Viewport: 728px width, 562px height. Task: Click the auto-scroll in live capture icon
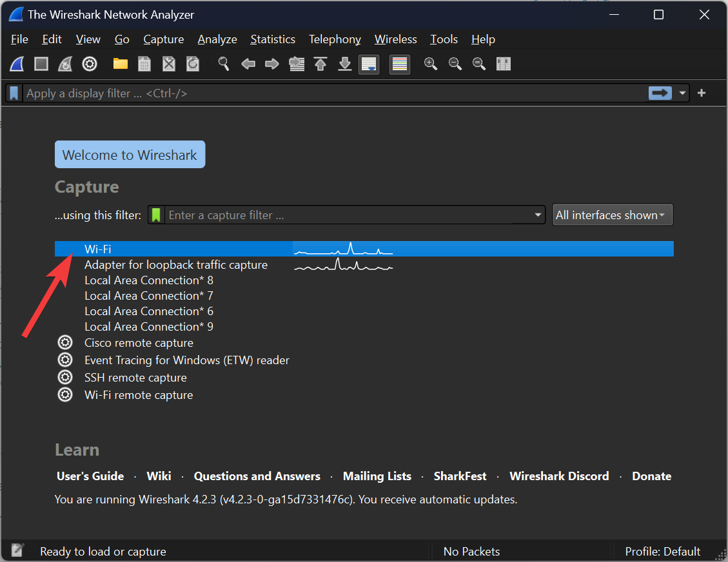coord(369,64)
